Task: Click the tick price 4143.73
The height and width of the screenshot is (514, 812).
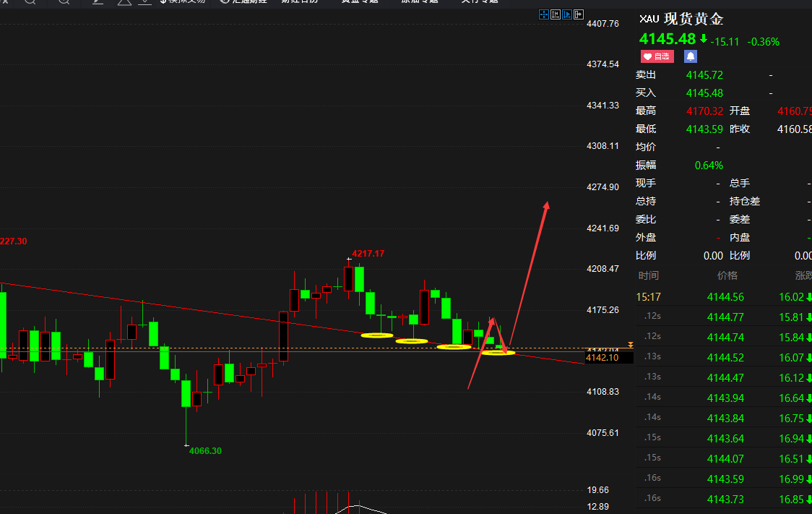Action: coord(725,500)
